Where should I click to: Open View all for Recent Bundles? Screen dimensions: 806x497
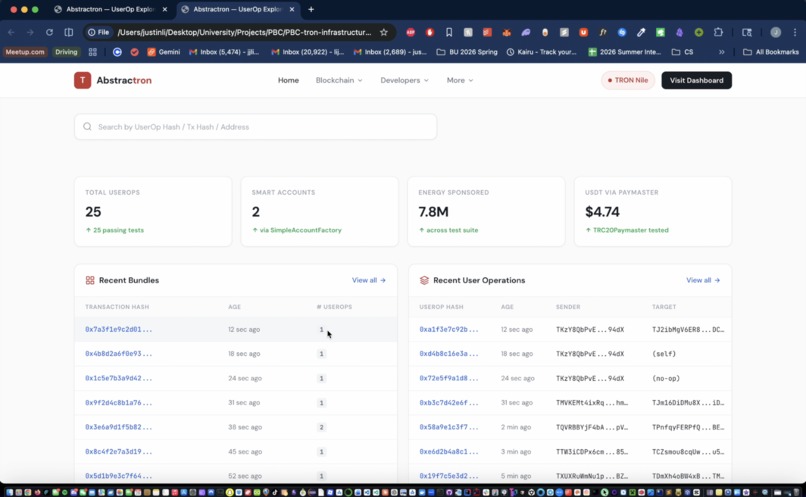(369, 280)
